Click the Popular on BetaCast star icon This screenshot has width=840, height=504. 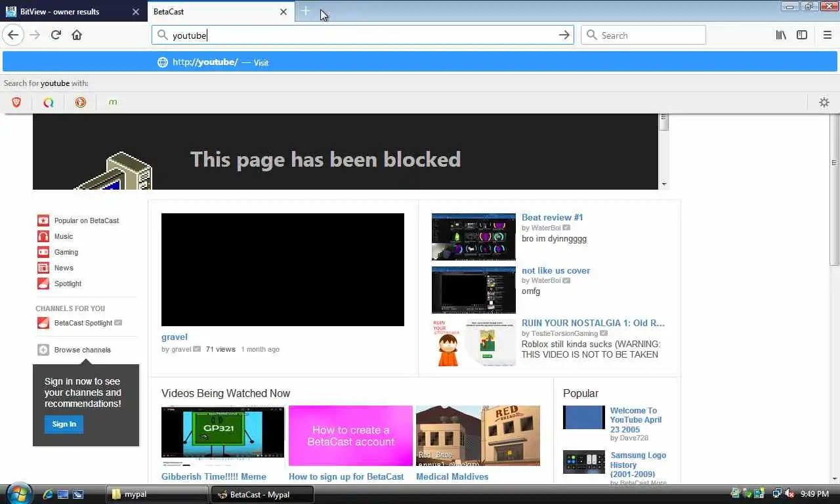43,220
